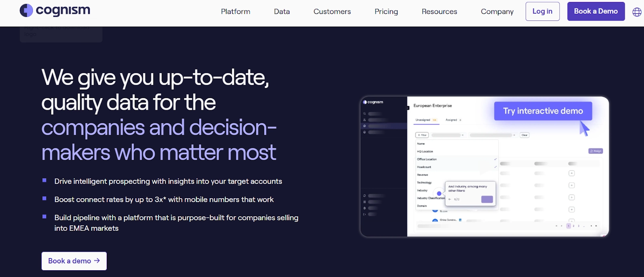Click the Cognism logo inside demo preview
644x277 pixels.
coord(373,102)
